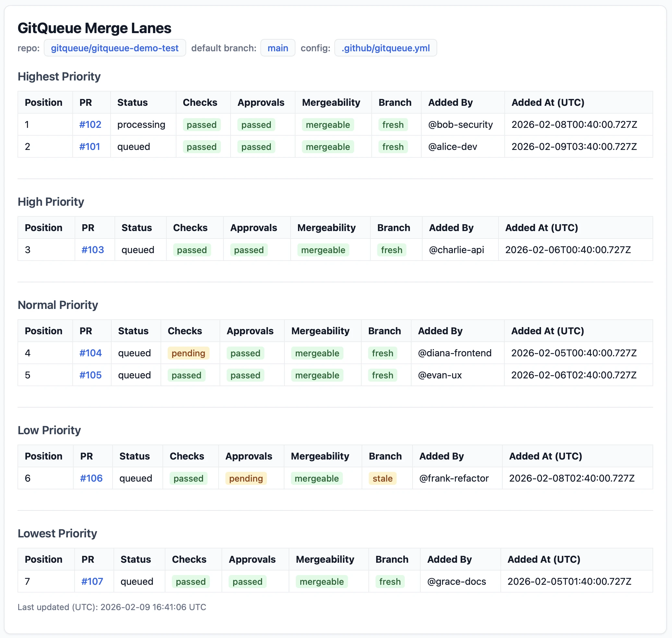672x638 pixels.
Task: Click the @bob-security author cell
Action: [461, 125]
